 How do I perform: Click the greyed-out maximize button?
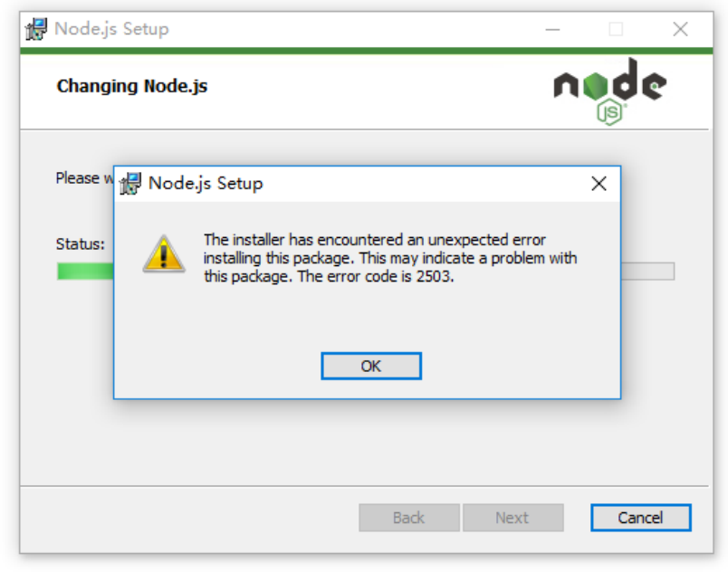pyautogui.click(x=616, y=29)
